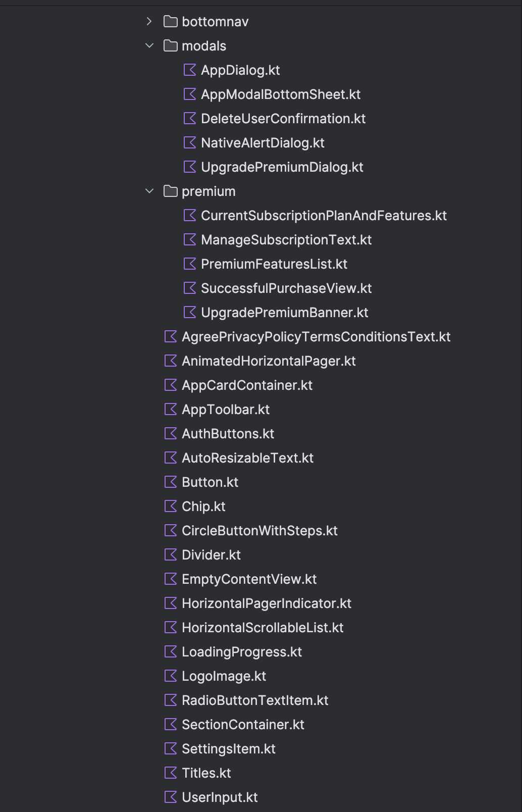Image resolution: width=522 pixels, height=812 pixels.
Task: Open AutoResizableText.kt file
Action: (247, 458)
